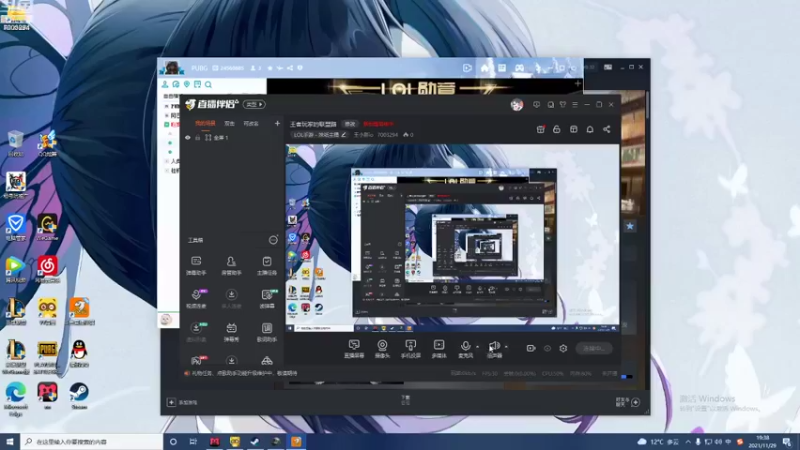The image size is (800, 450).
Task: Open layout icon above preview
Action: pyautogui.click(x=573, y=130)
